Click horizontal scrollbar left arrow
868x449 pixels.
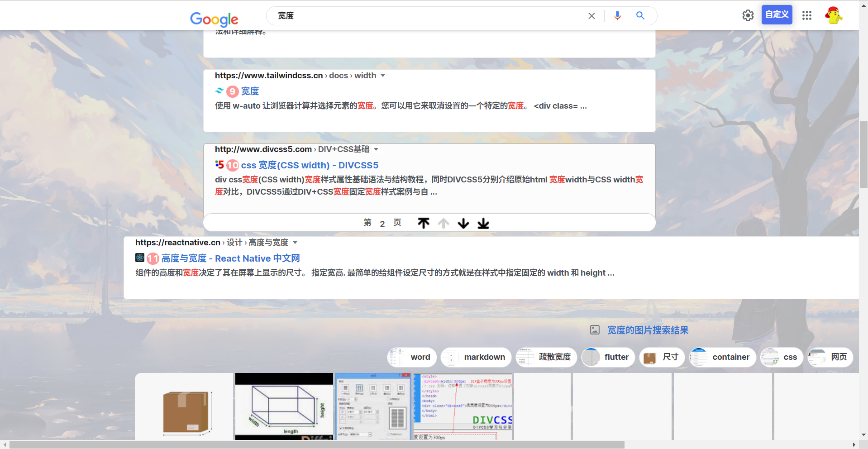(x=5, y=445)
